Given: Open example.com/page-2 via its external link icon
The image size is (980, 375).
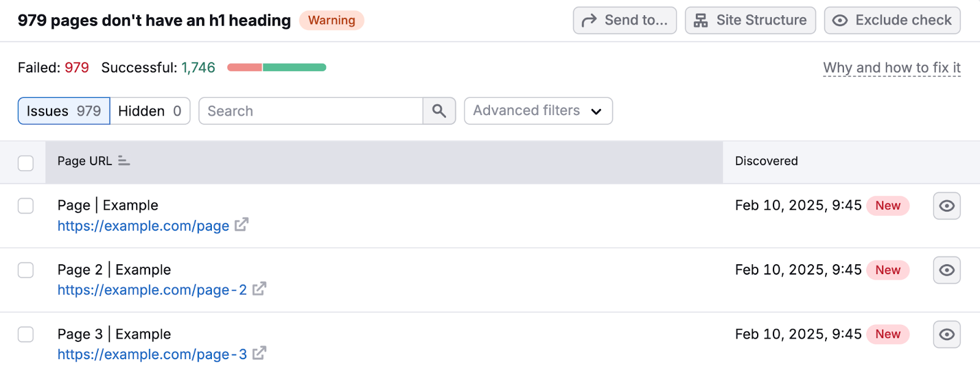Looking at the screenshot, I should click(x=260, y=289).
